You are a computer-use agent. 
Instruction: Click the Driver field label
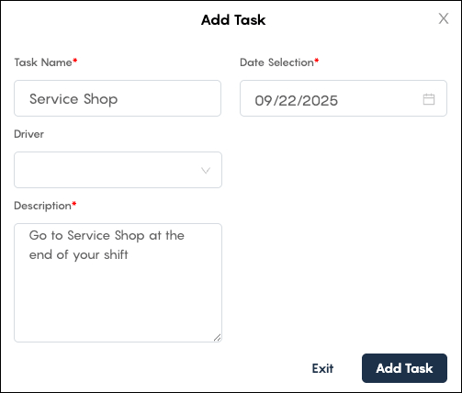(x=29, y=134)
